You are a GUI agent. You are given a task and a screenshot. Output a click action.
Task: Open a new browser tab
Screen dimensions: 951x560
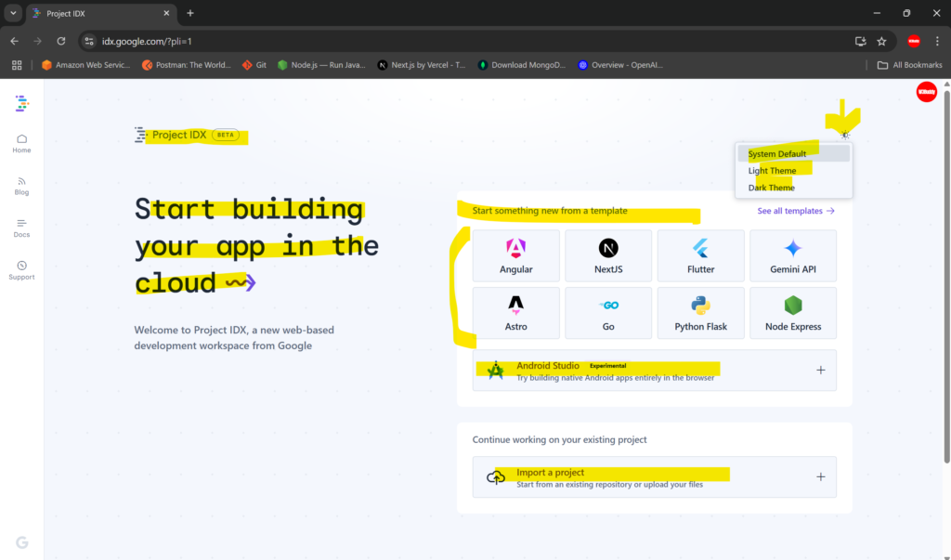pyautogui.click(x=190, y=13)
